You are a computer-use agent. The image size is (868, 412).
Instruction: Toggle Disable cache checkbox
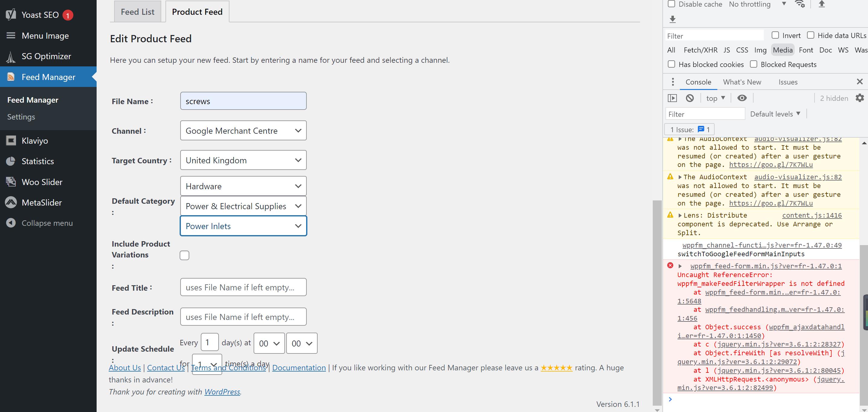coord(671,4)
